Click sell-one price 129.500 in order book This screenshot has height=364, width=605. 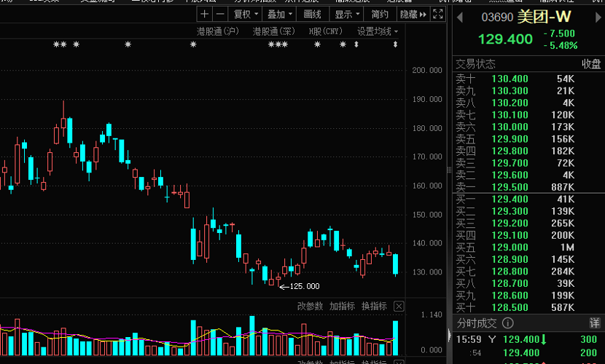click(x=510, y=187)
